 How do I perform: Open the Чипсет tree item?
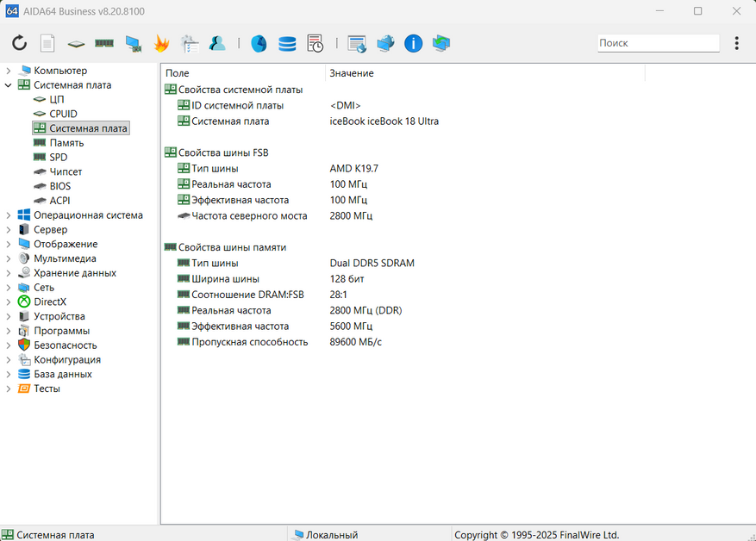[x=66, y=171]
